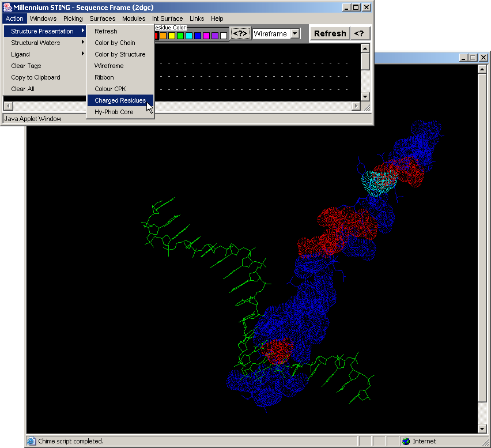
Task: Maximize the STING Sequence Frame window
Action: [356, 7]
